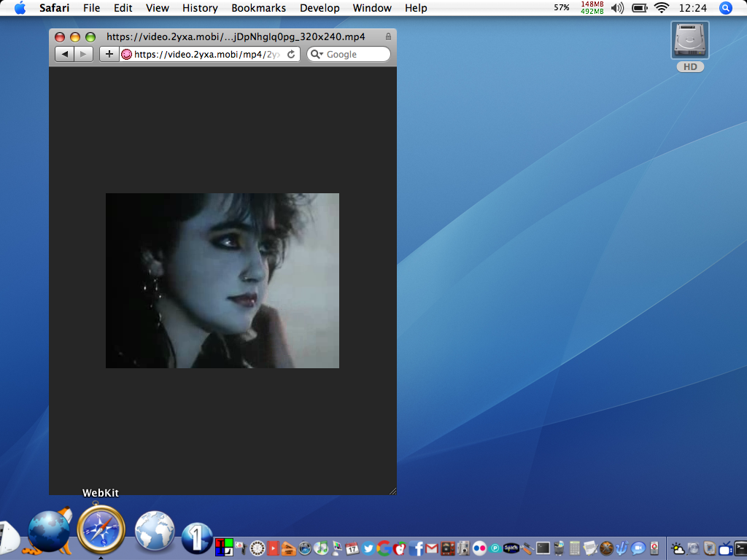Open the weather sun-cloud icon in Dock
The height and width of the screenshot is (560, 747).
[x=678, y=548]
